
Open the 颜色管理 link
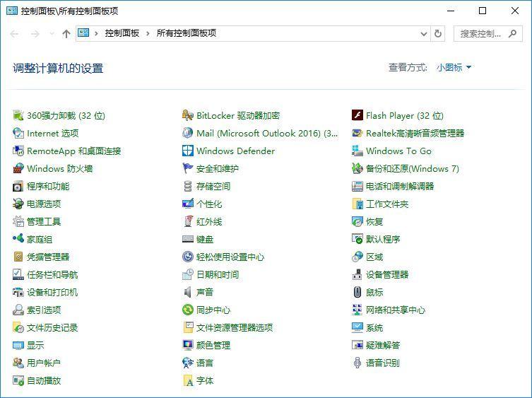coord(213,345)
